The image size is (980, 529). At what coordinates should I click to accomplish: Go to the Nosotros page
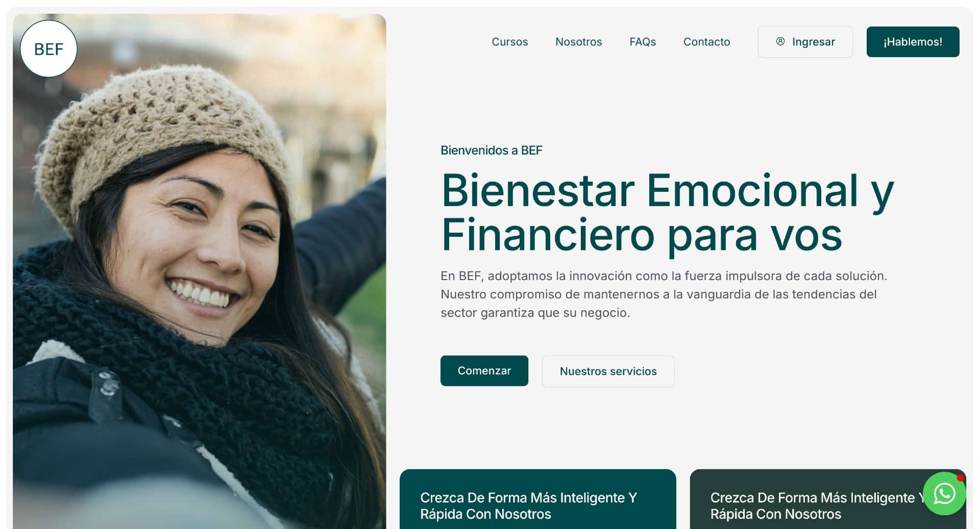[x=578, y=42]
